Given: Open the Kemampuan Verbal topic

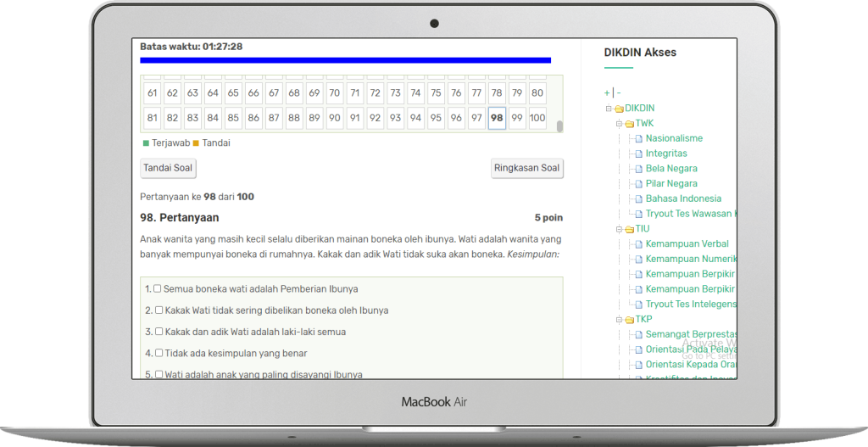Looking at the screenshot, I should (x=687, y=243).
